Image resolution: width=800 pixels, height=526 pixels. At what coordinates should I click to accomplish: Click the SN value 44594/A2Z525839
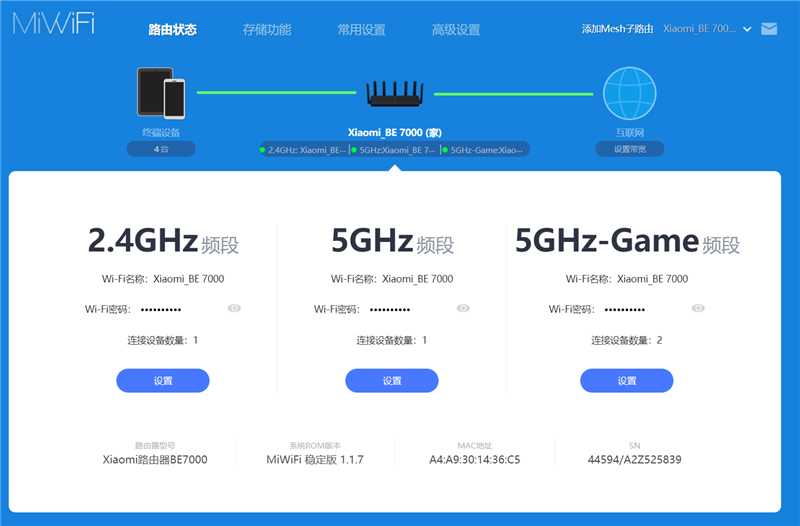tap(634, 460)
